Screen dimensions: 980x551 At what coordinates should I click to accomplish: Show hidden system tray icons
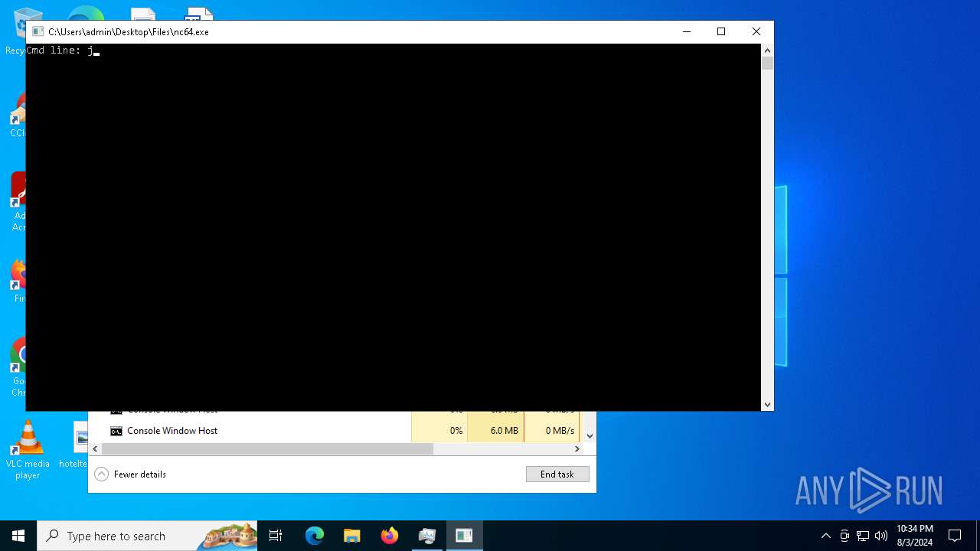[825, 536]
